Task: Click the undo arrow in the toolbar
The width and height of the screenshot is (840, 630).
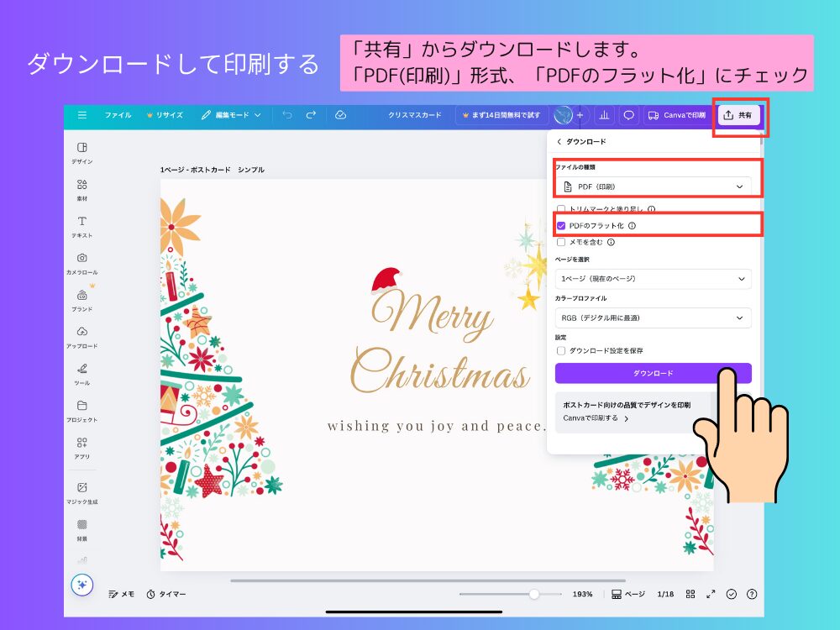Action: point(286,115)
